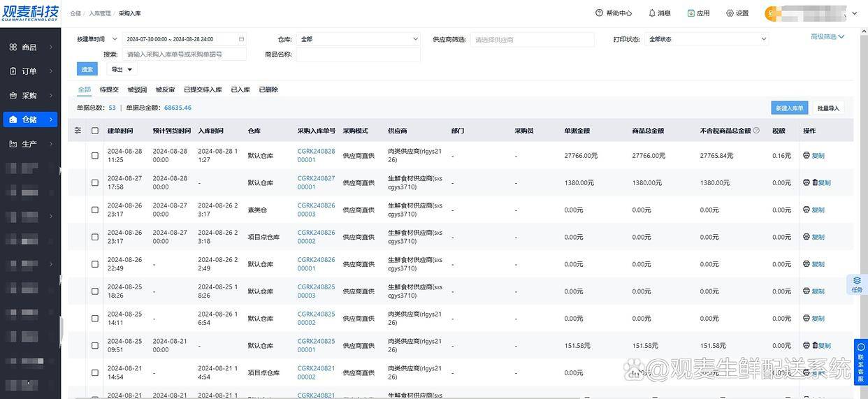Click the 帮助中心 help icon in header
The width and height of the screenshot is (868, 399).
599,13
